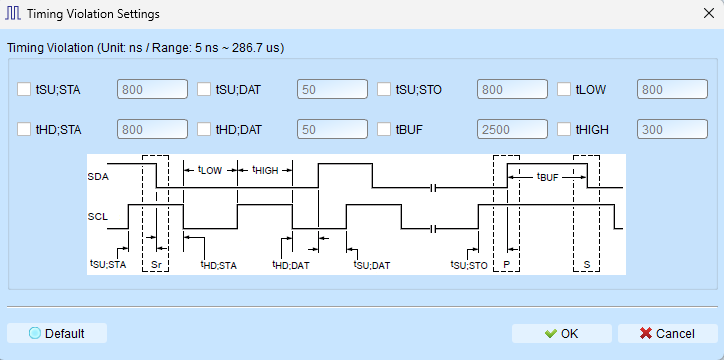Enable the tHIGH checkbox
This screenshot has height=360, width=724.
(x=564, y=130)
